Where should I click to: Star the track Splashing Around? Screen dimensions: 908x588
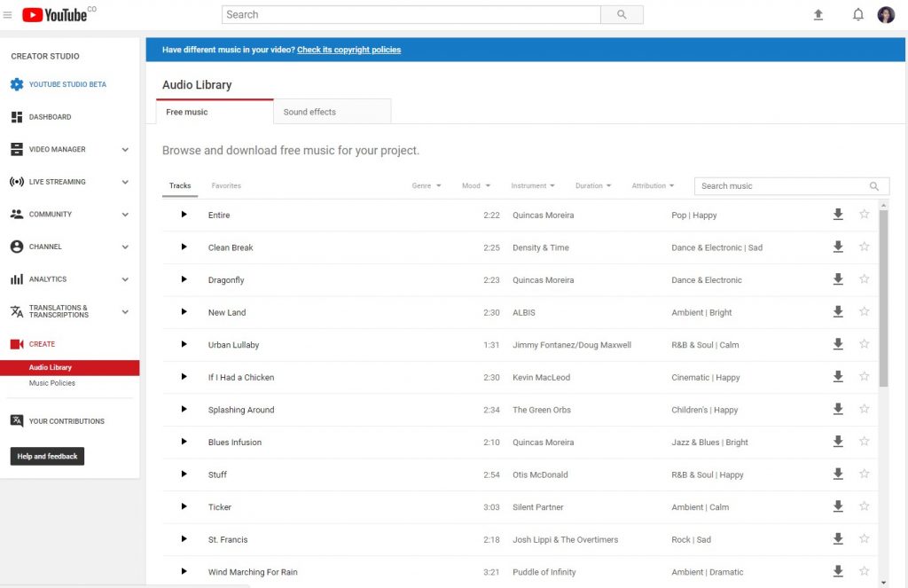click(x=864, y=409)
